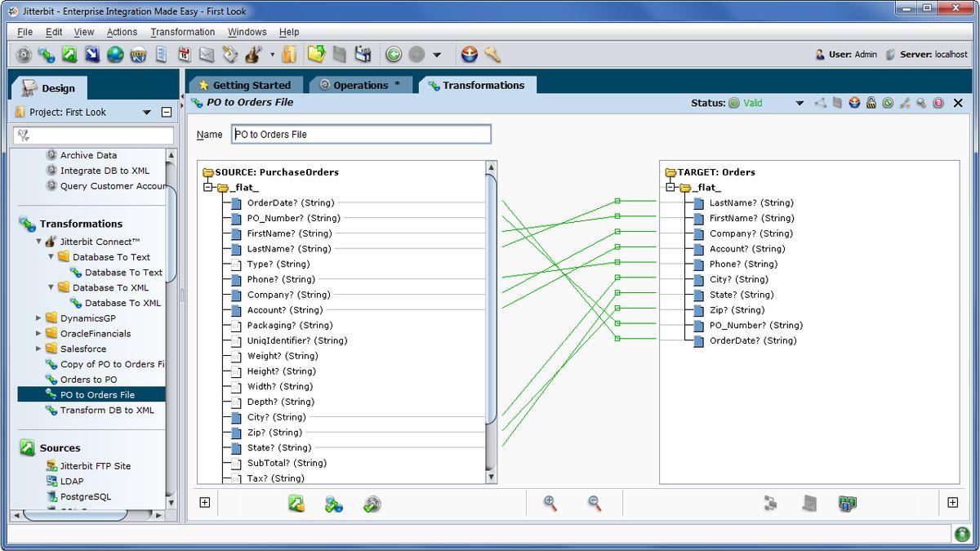Expand the OracleFinancials folder
This screenshot has height=551, width=980.
point(38,334)
